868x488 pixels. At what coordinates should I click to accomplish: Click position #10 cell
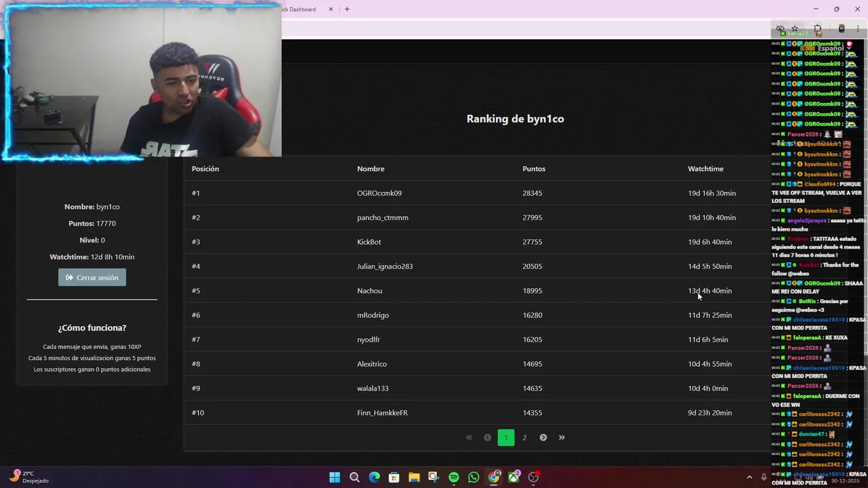(198, 413)
